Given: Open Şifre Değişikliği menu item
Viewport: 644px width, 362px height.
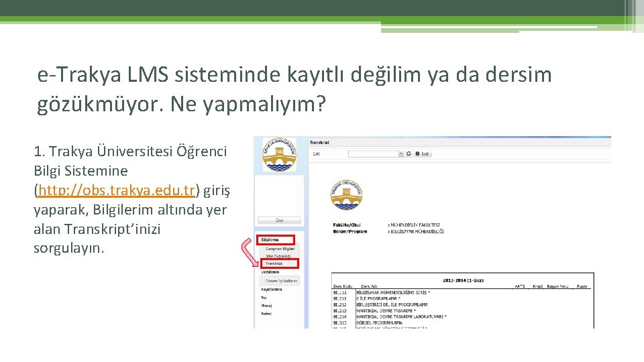Looking at the screenshot, I should point(278,256).
